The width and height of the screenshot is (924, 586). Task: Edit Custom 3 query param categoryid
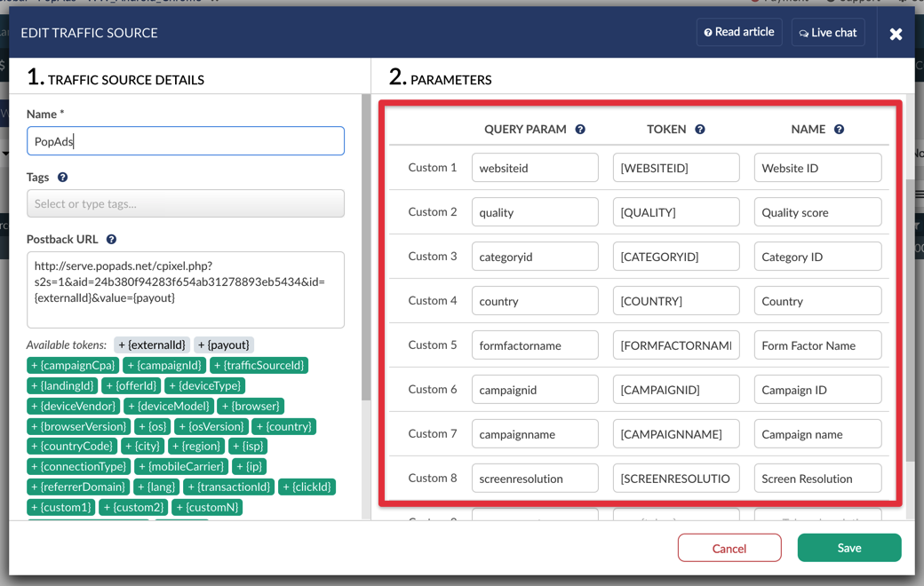click(x=535, y=257)
